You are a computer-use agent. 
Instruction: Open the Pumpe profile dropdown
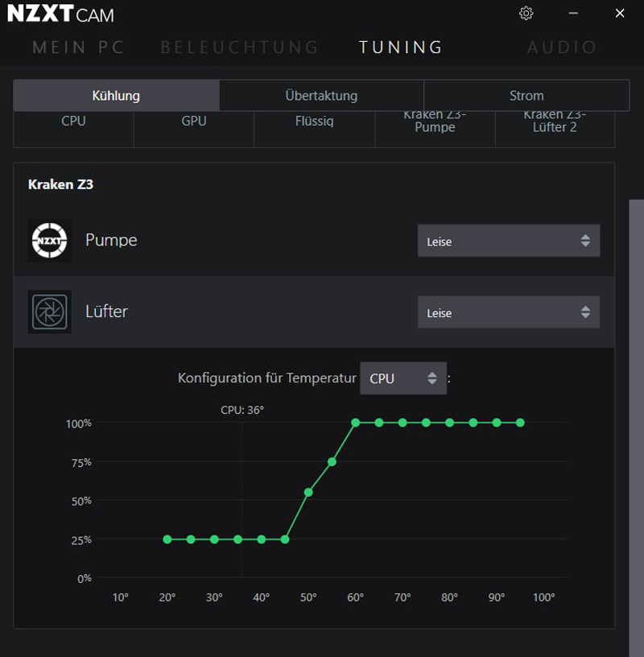tap(509, 241)
